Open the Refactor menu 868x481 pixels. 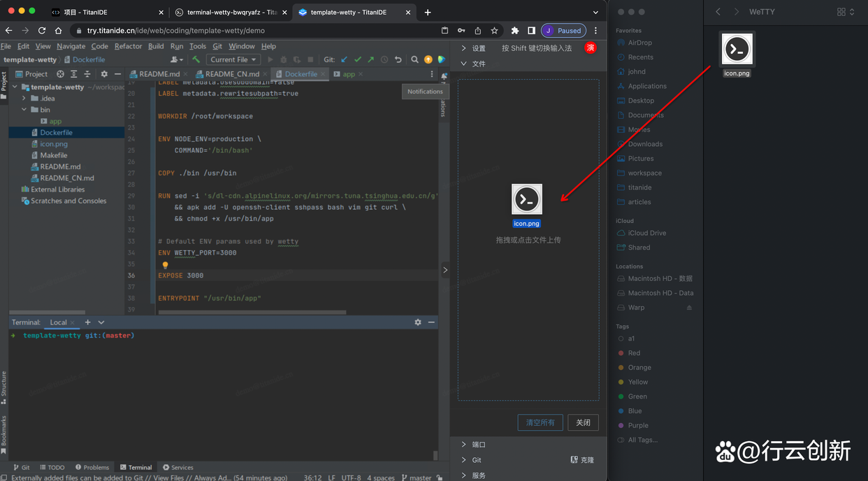coord(128,46)
